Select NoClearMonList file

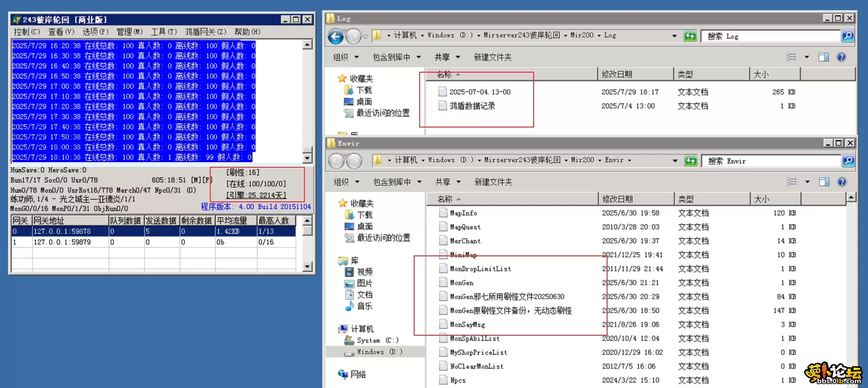click(471, 366)
